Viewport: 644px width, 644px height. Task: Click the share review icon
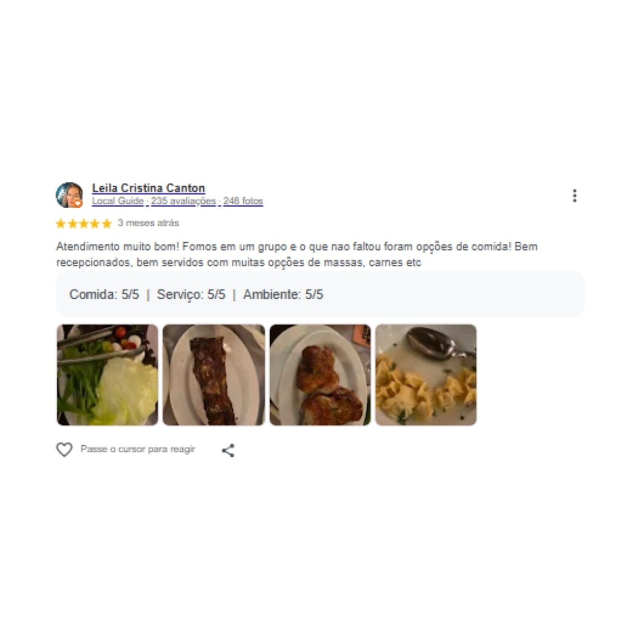[228, 450]
